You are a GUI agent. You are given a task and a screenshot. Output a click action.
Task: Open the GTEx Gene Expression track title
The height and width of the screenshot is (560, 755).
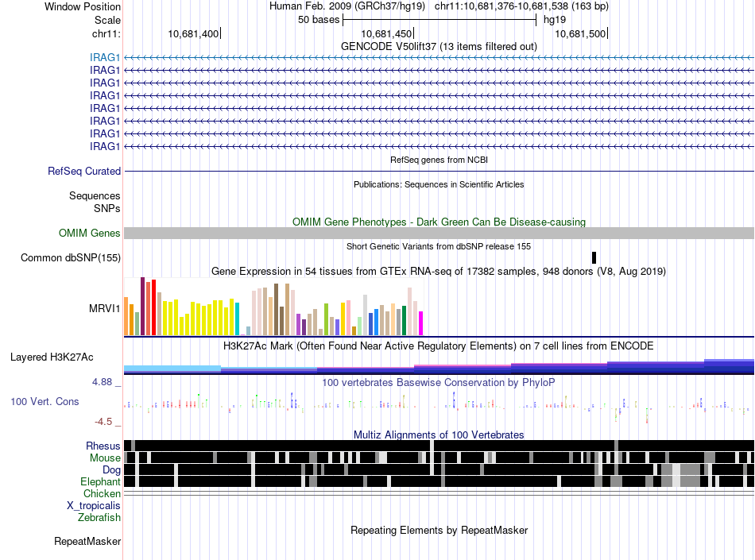pyautogui.click(x=439, y=272)
